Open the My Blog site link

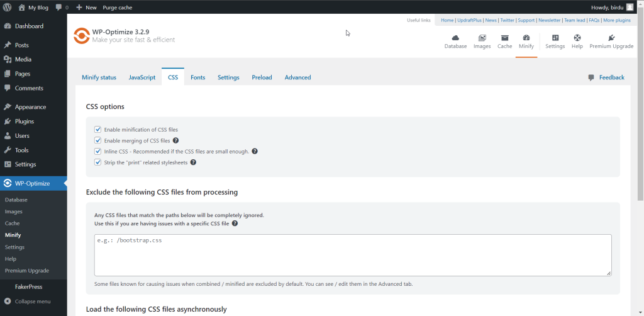pos(33,8)
